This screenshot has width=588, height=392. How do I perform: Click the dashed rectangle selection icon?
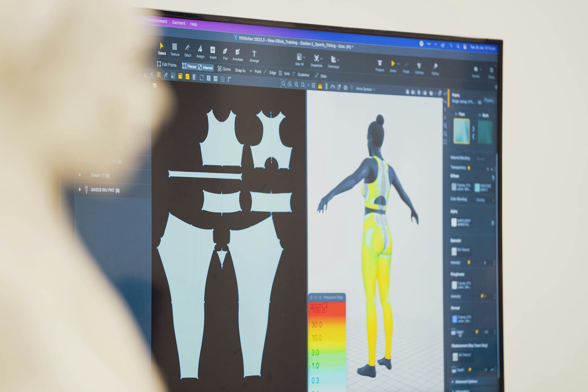pyautogui.click(x=201, y=78)
